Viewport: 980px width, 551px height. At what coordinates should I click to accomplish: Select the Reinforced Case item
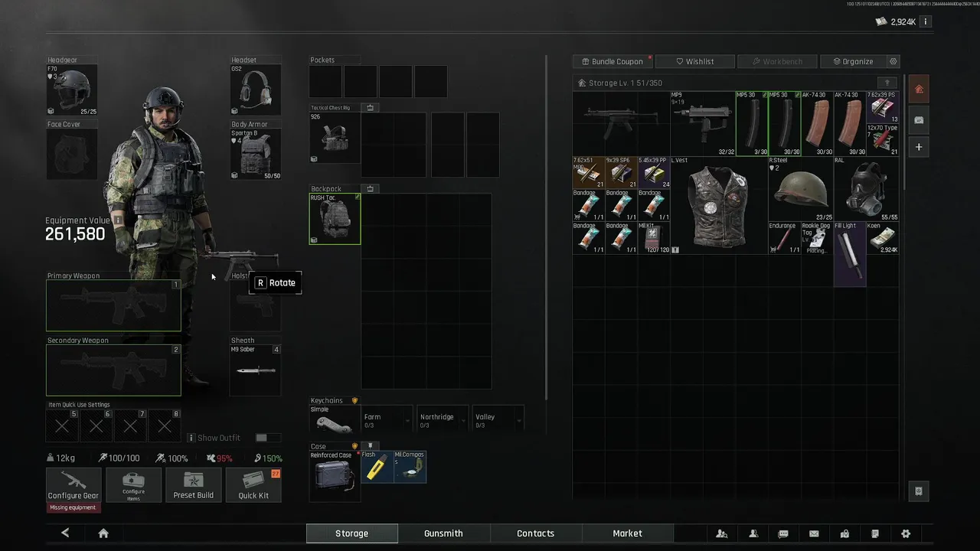(x=335, y=475)
